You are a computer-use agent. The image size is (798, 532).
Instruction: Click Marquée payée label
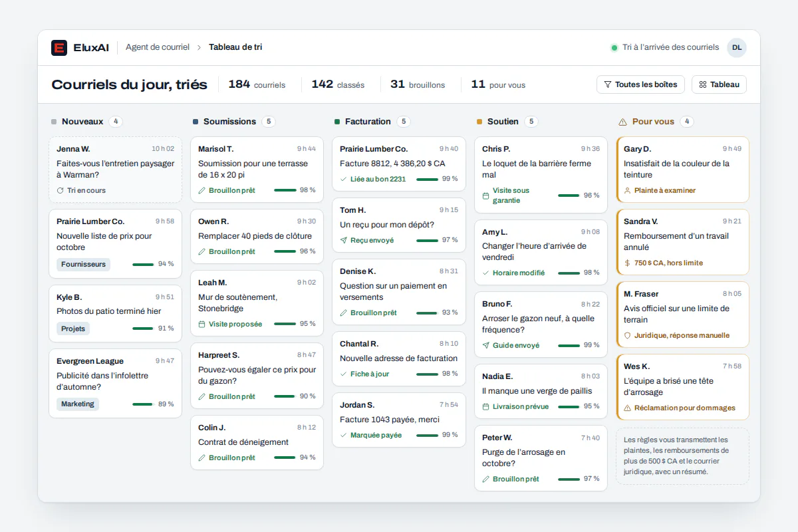click(376, 435)
